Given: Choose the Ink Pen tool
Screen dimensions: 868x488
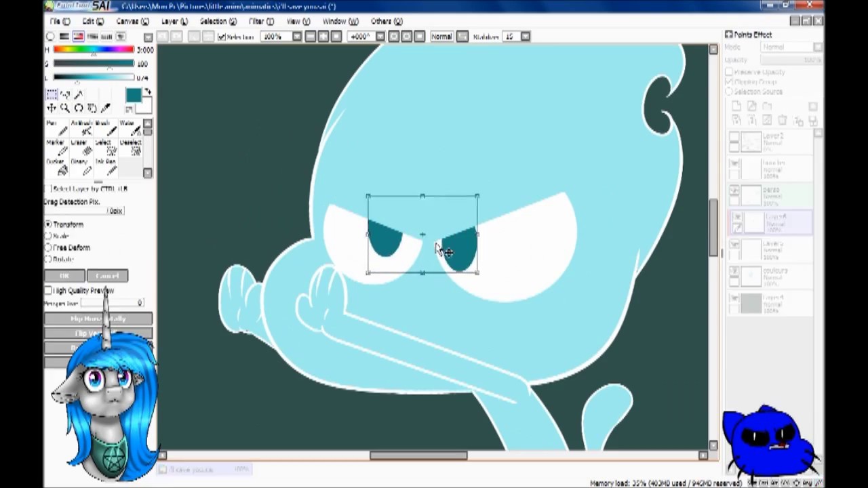Looking at the screenshot, I should [105, 166].
